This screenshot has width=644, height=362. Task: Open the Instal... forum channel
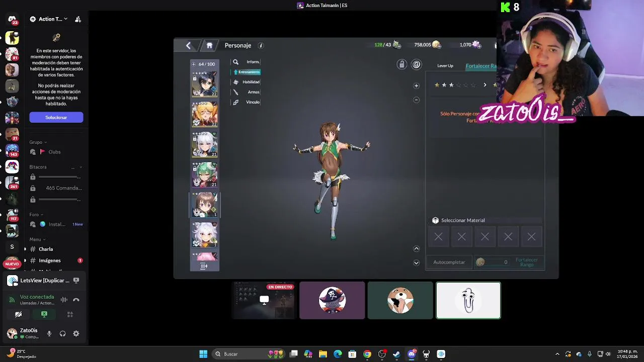coord(55,224)
